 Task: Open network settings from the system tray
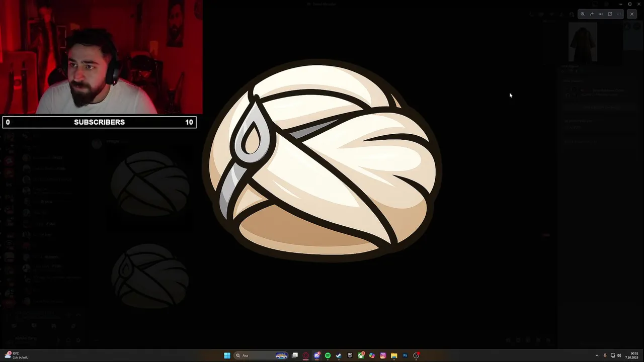612,355
